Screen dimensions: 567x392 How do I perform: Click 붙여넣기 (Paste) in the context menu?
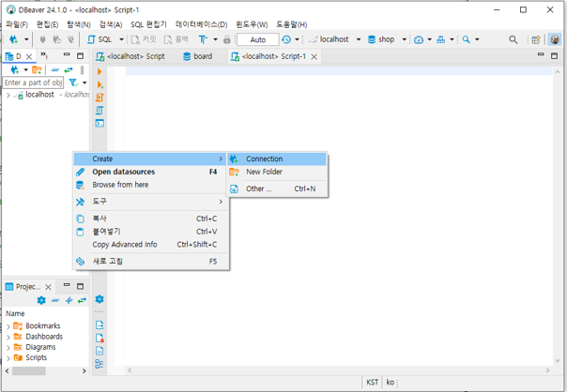(150, 232)
